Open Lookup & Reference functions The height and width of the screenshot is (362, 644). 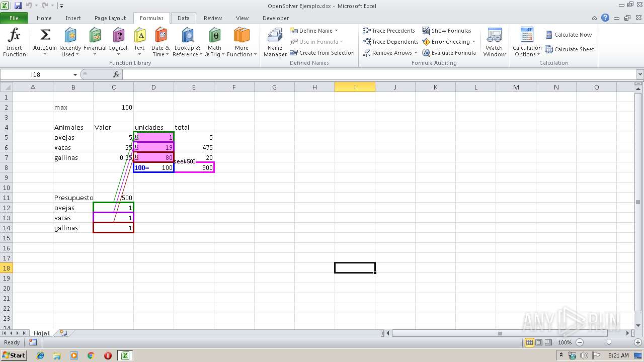click(x=187, y=42)
